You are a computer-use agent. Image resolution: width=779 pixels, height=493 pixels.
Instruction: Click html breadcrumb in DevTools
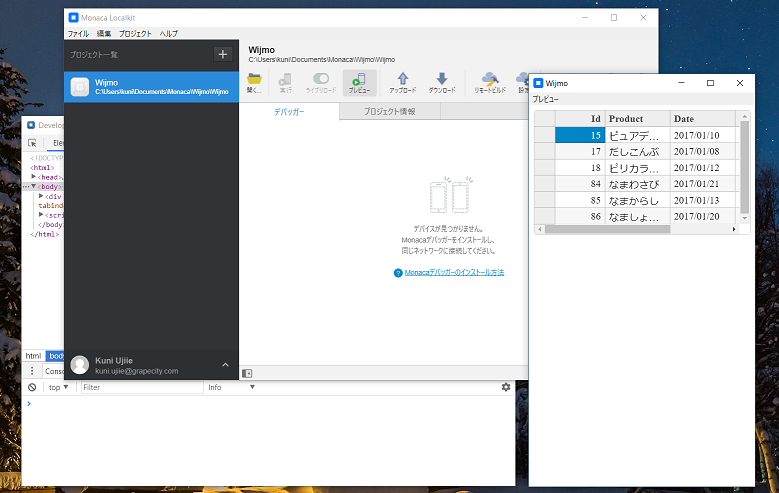(x=33, y=356)
